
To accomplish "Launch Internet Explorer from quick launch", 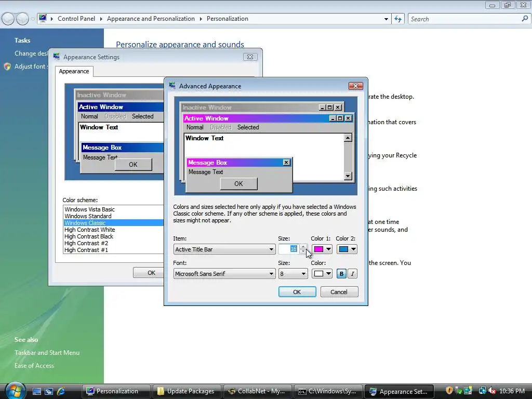I will pos(61,391).
